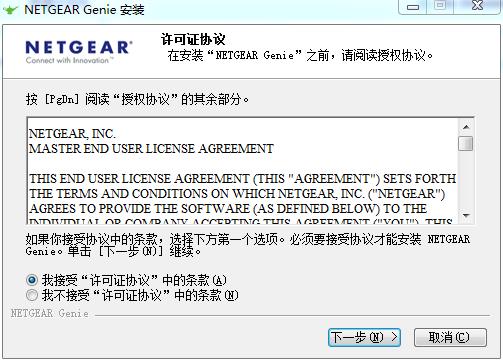This screenshot has width=503, height=361.
Task: Click the 'THIS END USER LICENSE AGREEMENT' paragraph line
Action: [x=242, y=179]
